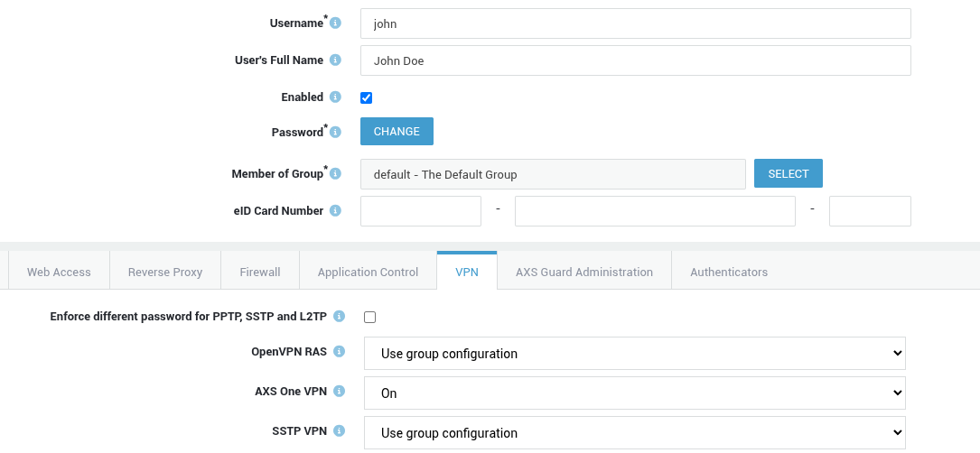Click the info icon next to Password
This screenshot has width=980, height=453.
pyautogui.click(x=335, y=132)
